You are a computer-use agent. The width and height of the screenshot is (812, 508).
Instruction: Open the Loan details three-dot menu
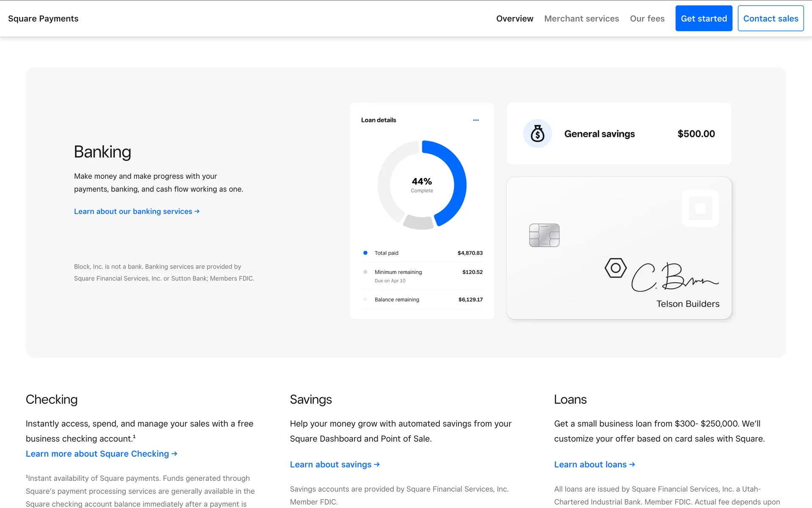[x=476, y=120]
